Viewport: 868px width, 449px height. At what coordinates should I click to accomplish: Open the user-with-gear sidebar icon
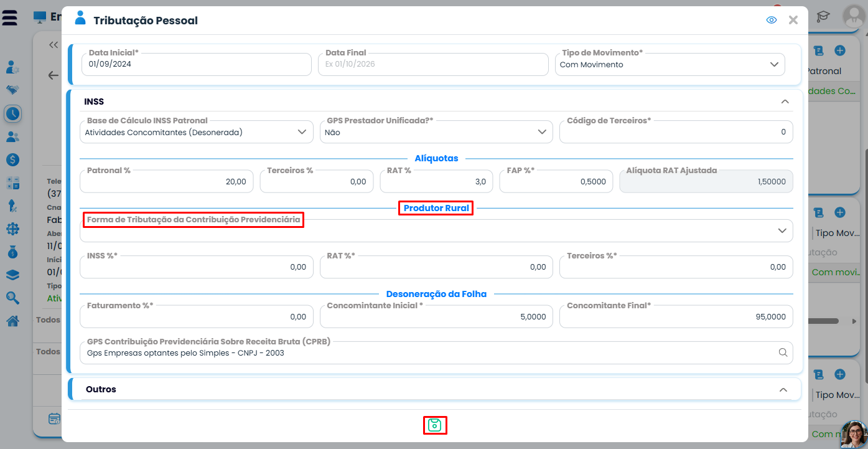click(12, 67)
